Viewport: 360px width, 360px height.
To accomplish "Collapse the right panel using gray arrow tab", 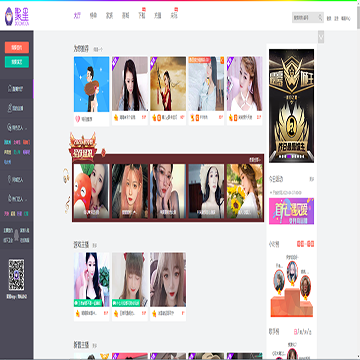I will (x=321, y=37).
